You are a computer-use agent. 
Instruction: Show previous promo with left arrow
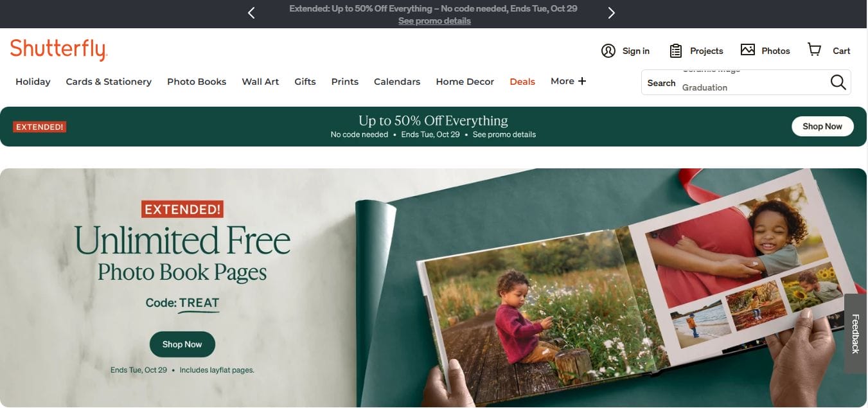(x=251, y=13)
